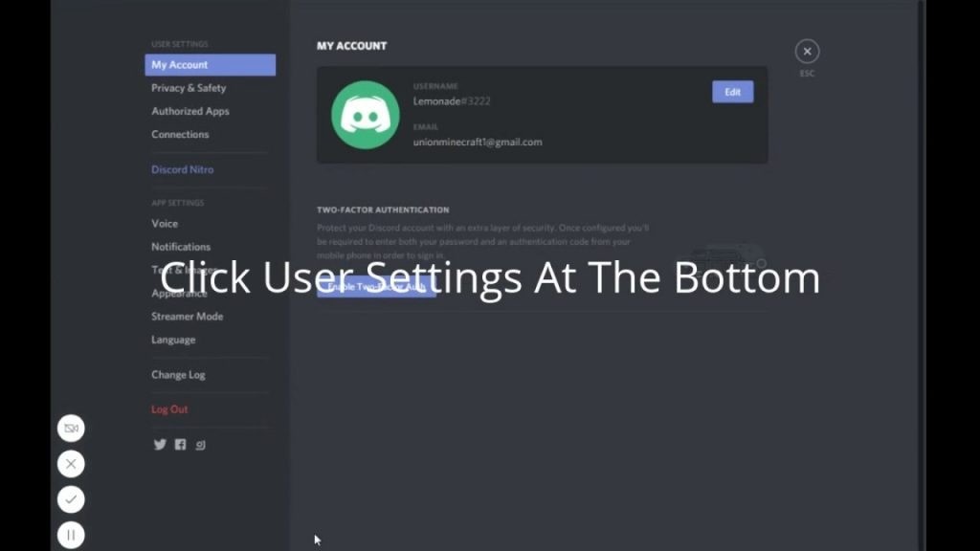Open Streamer Mode settings
Image resolution: width=980 pixels, height=551 pixels.
click(187, 316)
